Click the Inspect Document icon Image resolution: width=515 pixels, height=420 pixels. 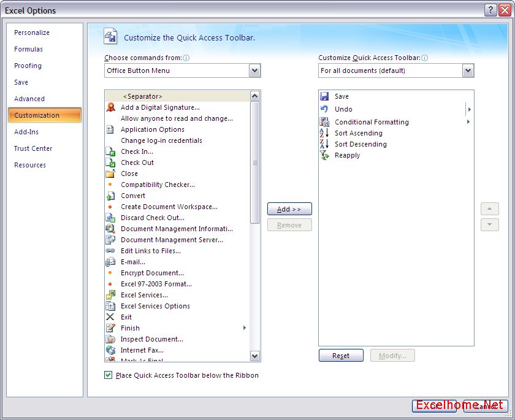(x=110, y=339)
